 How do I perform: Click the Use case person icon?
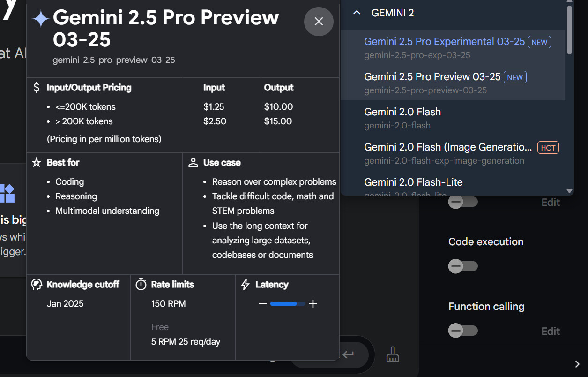(x=193, y=163)
